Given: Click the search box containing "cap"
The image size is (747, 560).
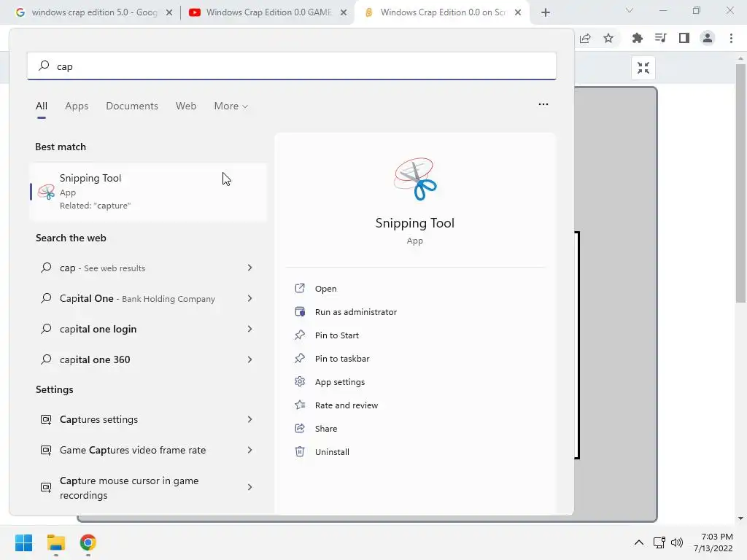Looking at the screenshot, I should coord(292,66).
